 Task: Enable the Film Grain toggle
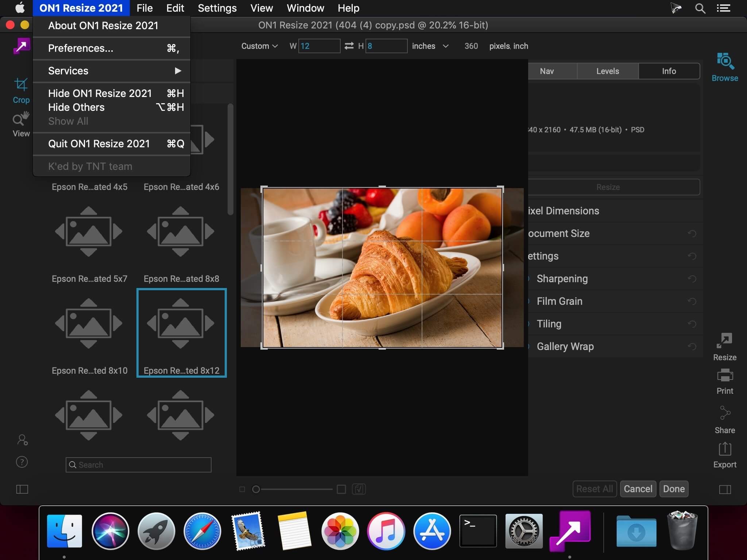coord(529,301)
